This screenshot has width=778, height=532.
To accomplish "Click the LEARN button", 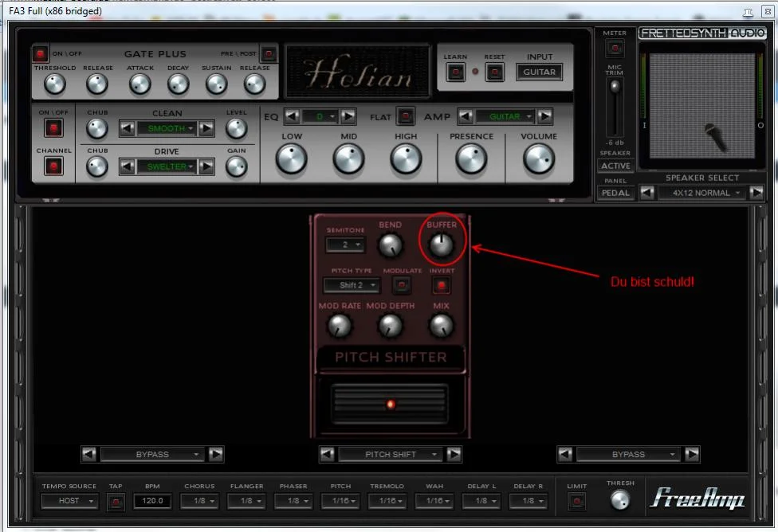I will [x=455, y=72].
